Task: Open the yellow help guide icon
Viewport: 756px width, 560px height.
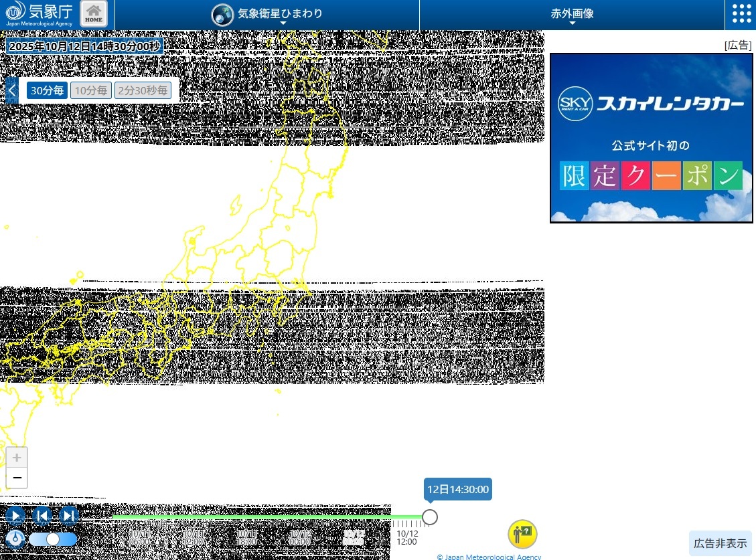Action: (522, 534)
